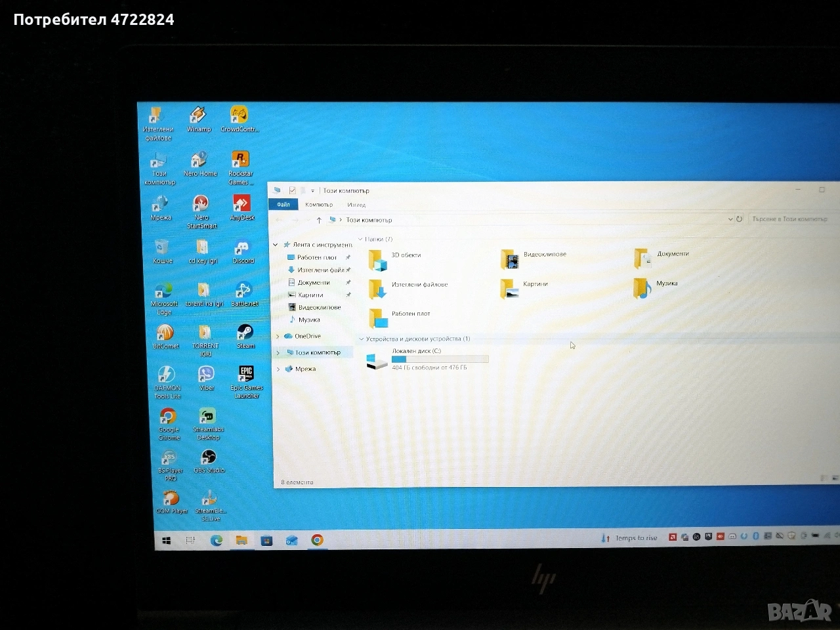The width and height of the screenshot is (840, 630).
Task: Open 'Изтеглени файлове' in quick access
Action: [x=320, y=270]
